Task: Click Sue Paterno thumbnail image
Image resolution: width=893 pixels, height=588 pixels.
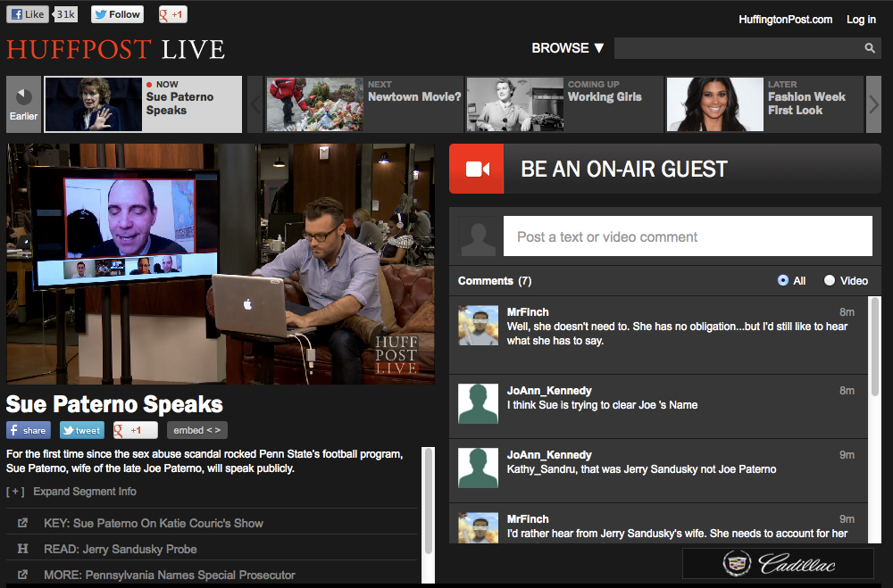Action: click(x=94, y=104)
